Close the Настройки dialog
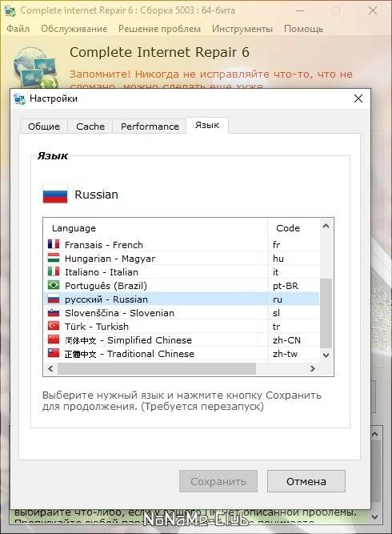This screenshot has height=534, width=392. click(358, 98)
